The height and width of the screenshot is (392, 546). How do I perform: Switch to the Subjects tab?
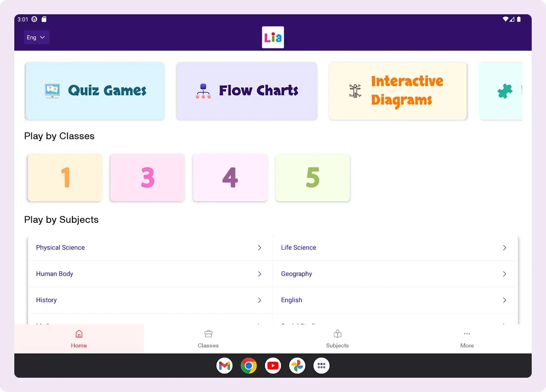[337, 339]
